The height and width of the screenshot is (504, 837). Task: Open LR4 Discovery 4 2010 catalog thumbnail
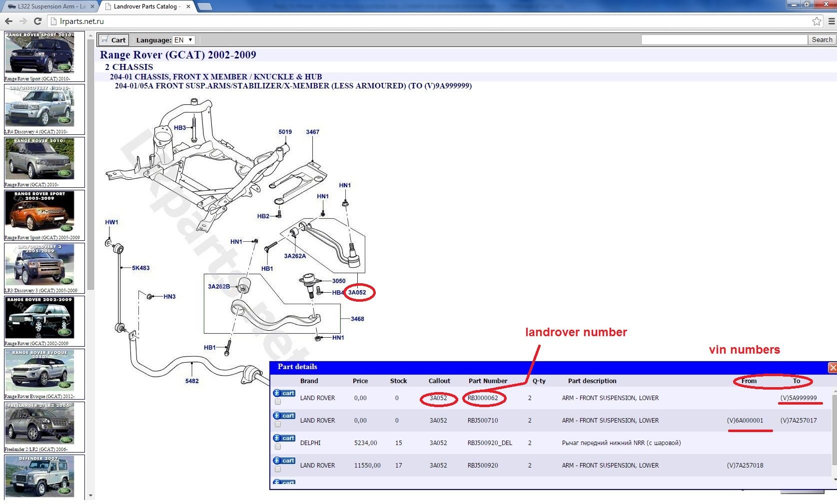(x=44, y=109)
